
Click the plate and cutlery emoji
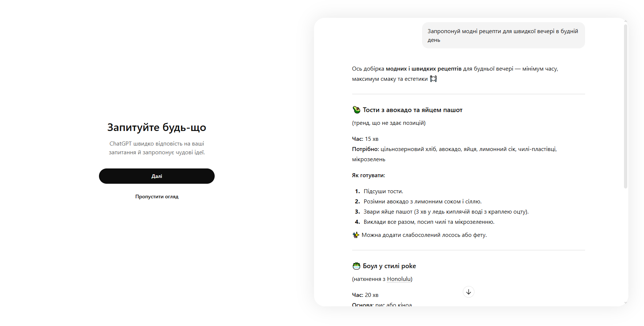(x=433, y=79)
